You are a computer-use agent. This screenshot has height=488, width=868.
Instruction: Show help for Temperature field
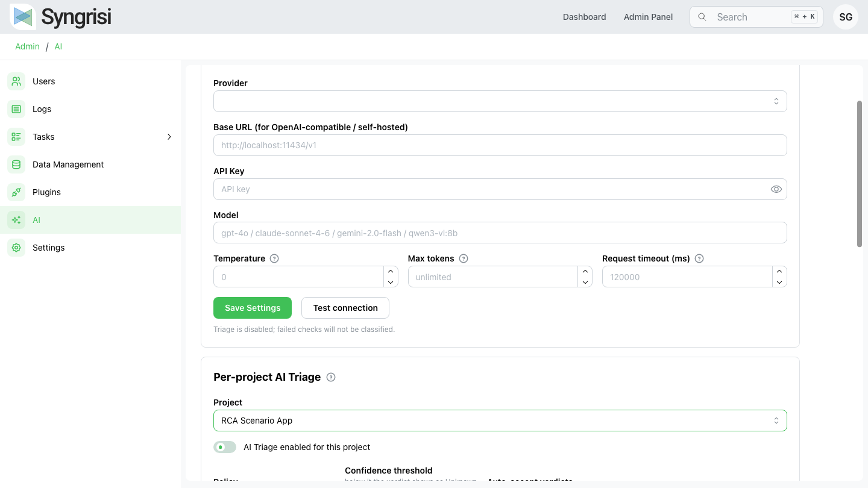point(274,258)
